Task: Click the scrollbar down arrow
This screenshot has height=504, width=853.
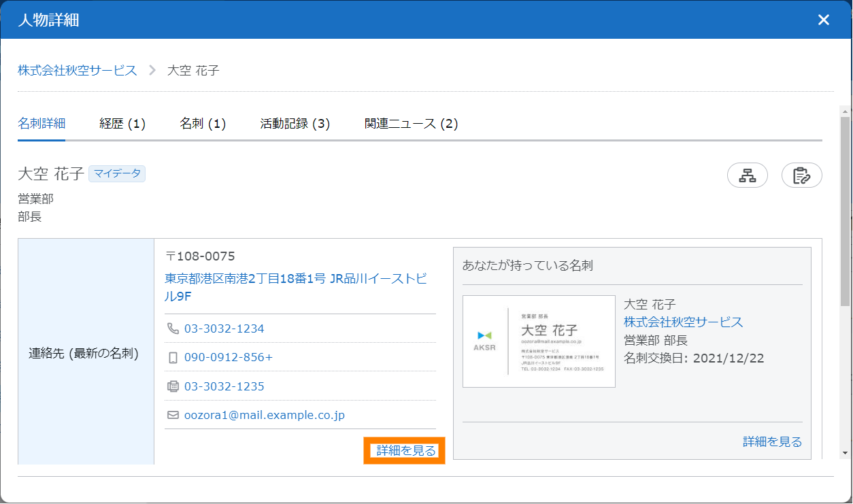Action: 845,453
